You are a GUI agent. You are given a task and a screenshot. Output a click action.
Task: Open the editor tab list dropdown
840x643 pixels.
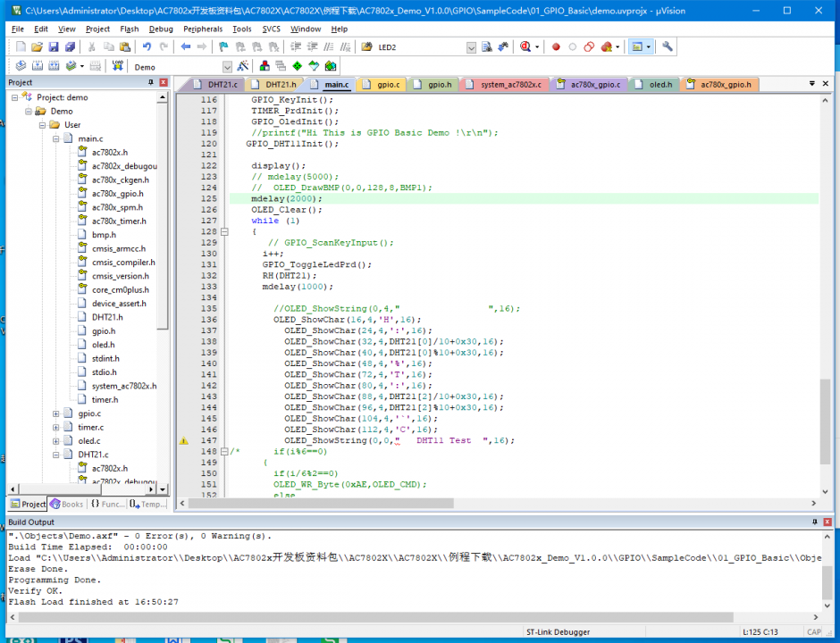point(812,84)
